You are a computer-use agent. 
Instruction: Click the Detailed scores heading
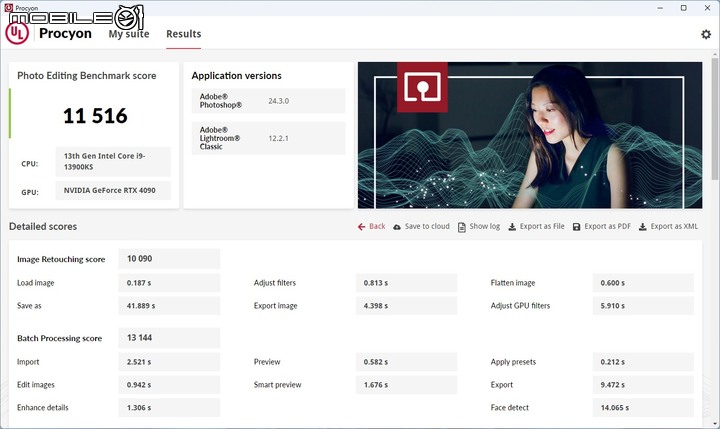tap(43, 226)
